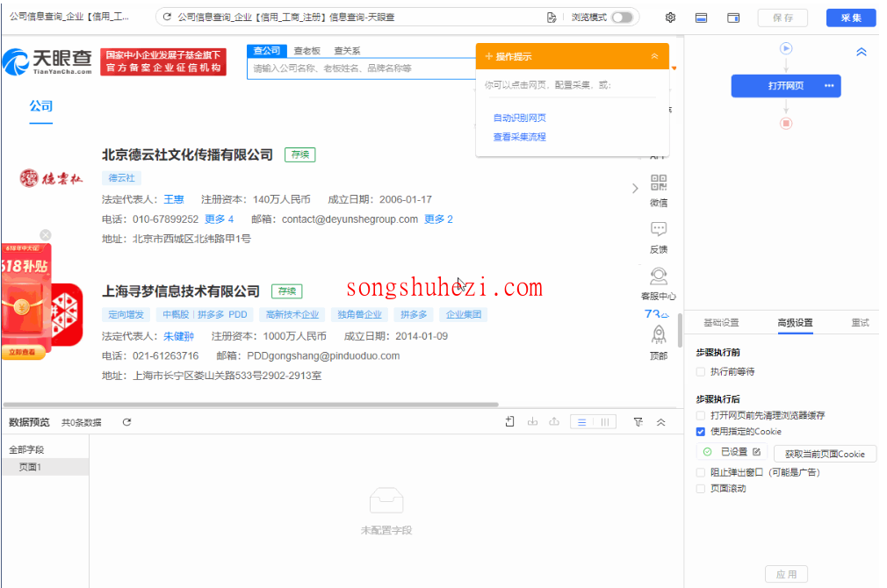The image size is (887, 588).
Task: Click the page export icon in address bar
Action: (x=551, y=18)
